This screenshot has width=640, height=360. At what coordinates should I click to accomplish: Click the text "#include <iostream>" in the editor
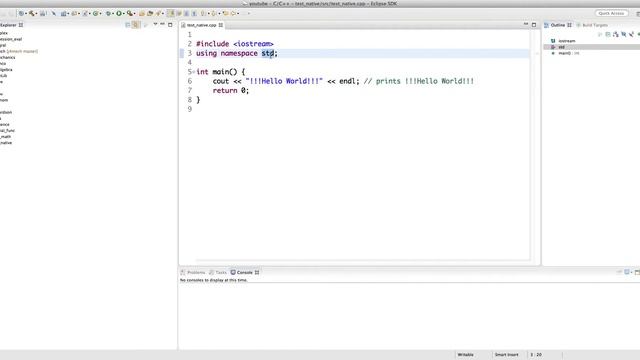[235, 44]
